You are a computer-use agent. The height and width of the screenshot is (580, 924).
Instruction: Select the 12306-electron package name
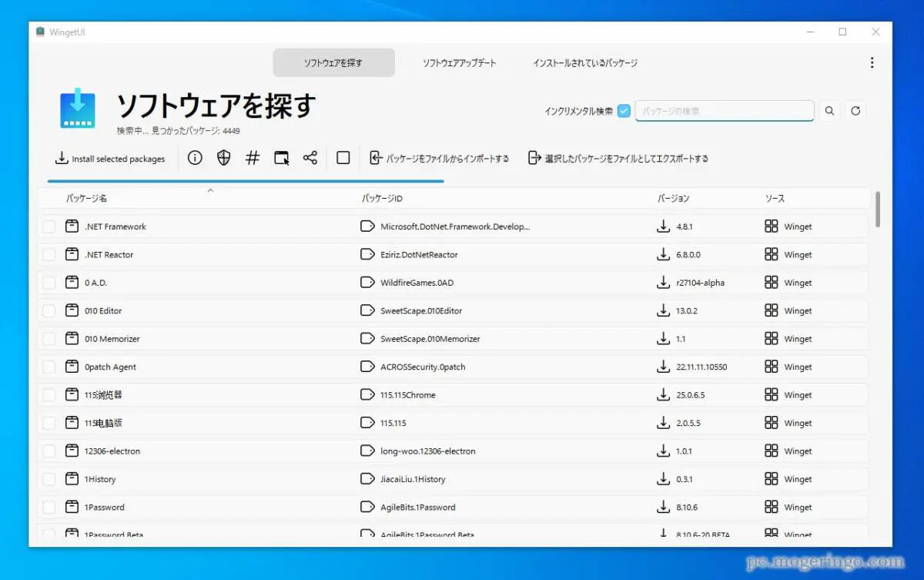pos(112,451)
